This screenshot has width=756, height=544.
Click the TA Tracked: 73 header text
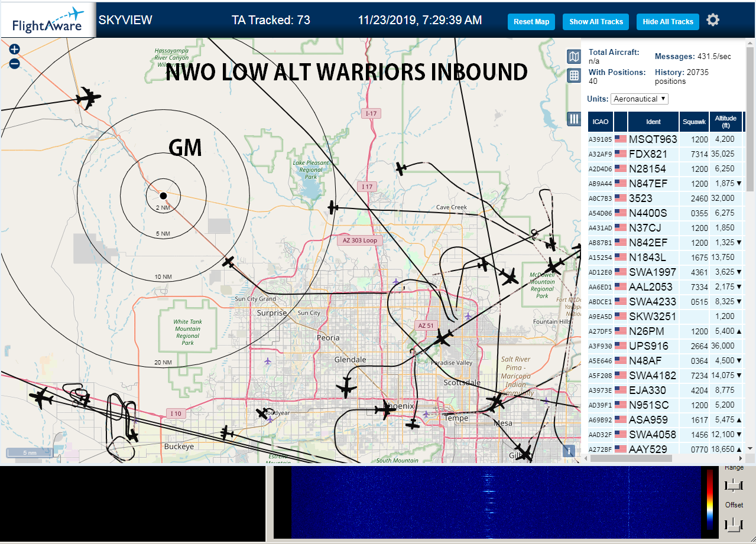(271, 20)
